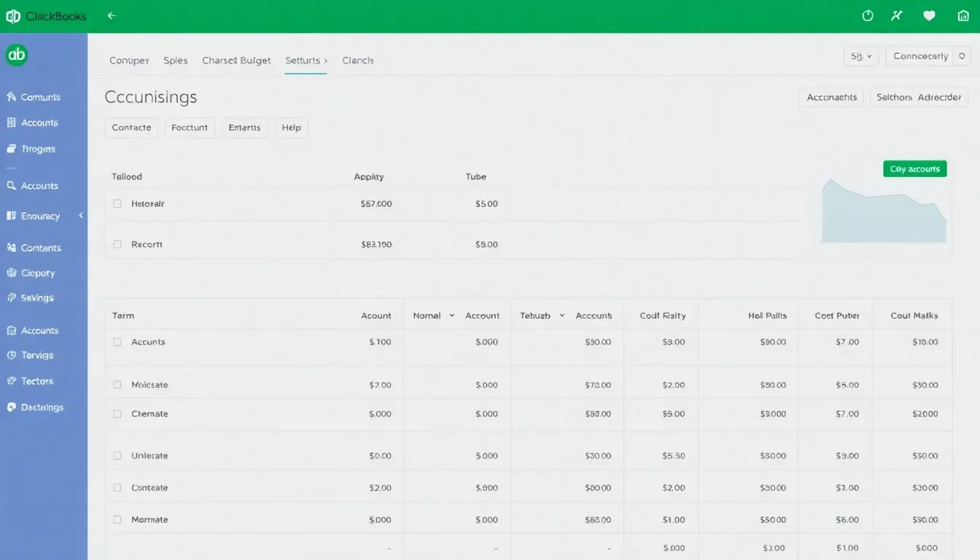Click the area chart thumbnail at top right
This screenshot has width=980, height=560.
[x=882, y=211]
